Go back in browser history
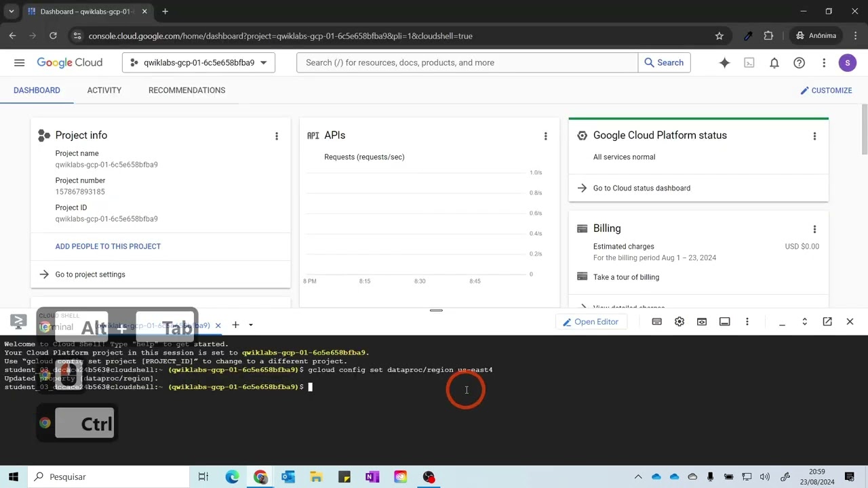This screenshot has height=488, width=868. [x=12, y=36]
